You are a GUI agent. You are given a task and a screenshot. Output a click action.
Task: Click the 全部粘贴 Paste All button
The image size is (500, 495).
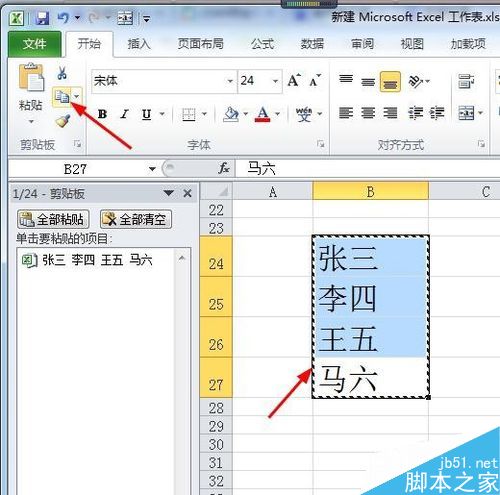coord(53,219)
